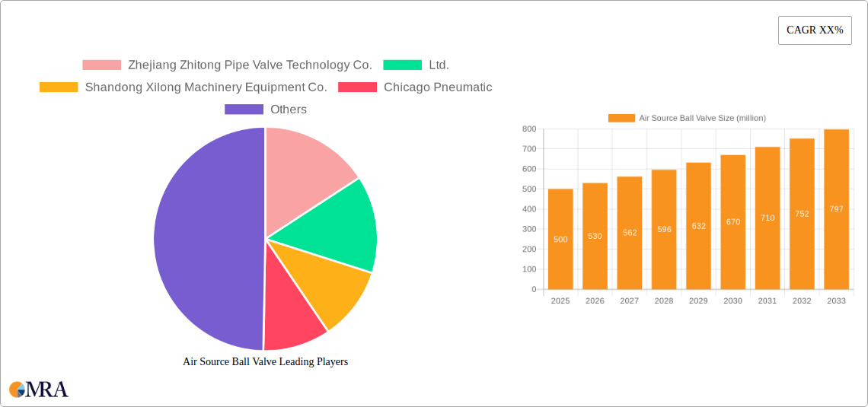Toggle the purple Others legend swatch
This screenshot has width=868, height=407.
coord(244,110)
